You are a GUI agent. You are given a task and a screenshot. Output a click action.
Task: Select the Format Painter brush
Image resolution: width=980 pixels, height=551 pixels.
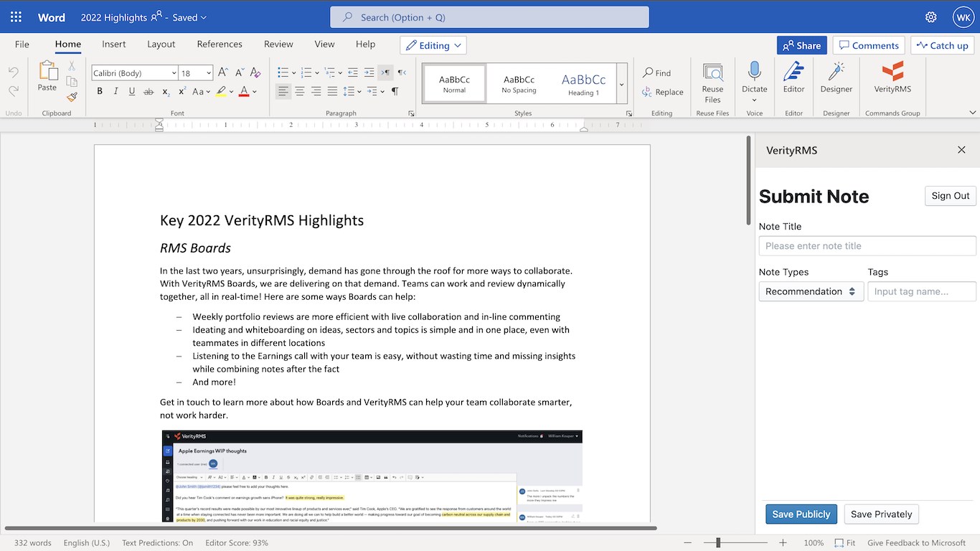pyautogui.click(x=72, y=98)
